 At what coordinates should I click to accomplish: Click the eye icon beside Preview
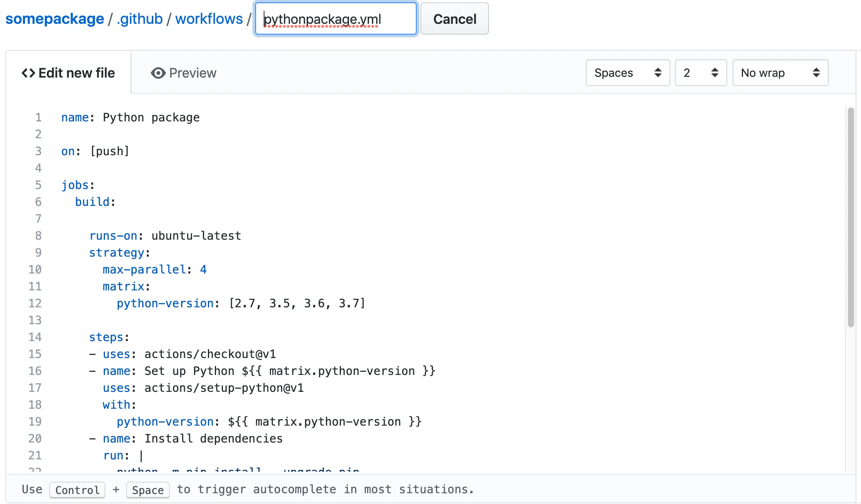158,73
